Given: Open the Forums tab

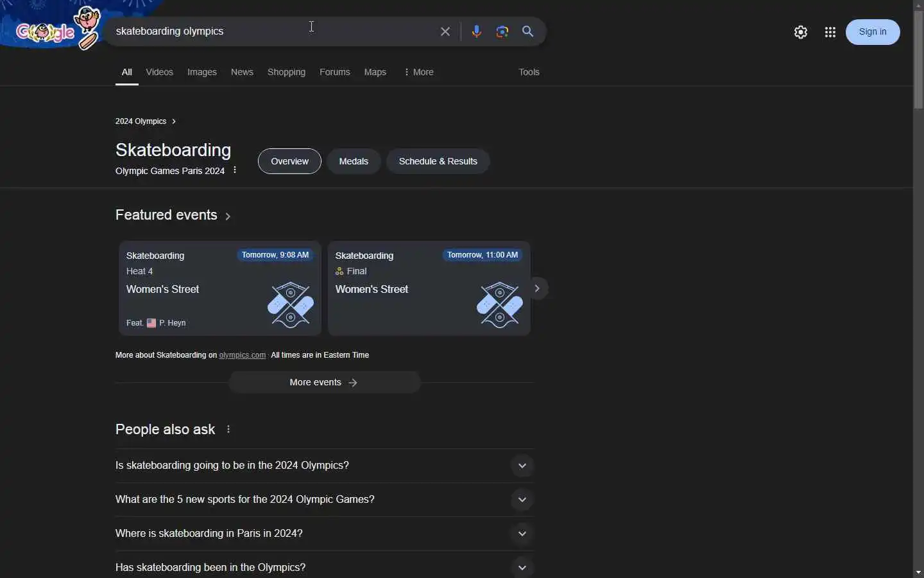Looking at the screenshot, I should pyautogui.click(x=335, y=72).
